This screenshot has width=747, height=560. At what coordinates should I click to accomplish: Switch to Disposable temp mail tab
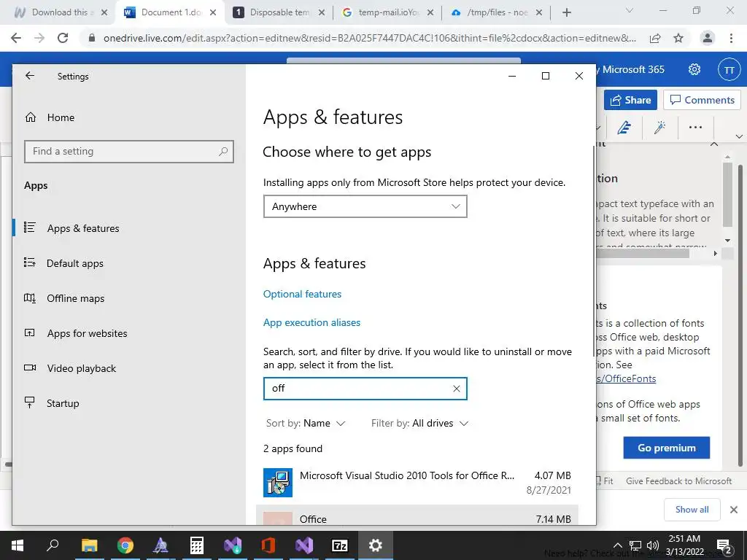[x=279, y=12]
